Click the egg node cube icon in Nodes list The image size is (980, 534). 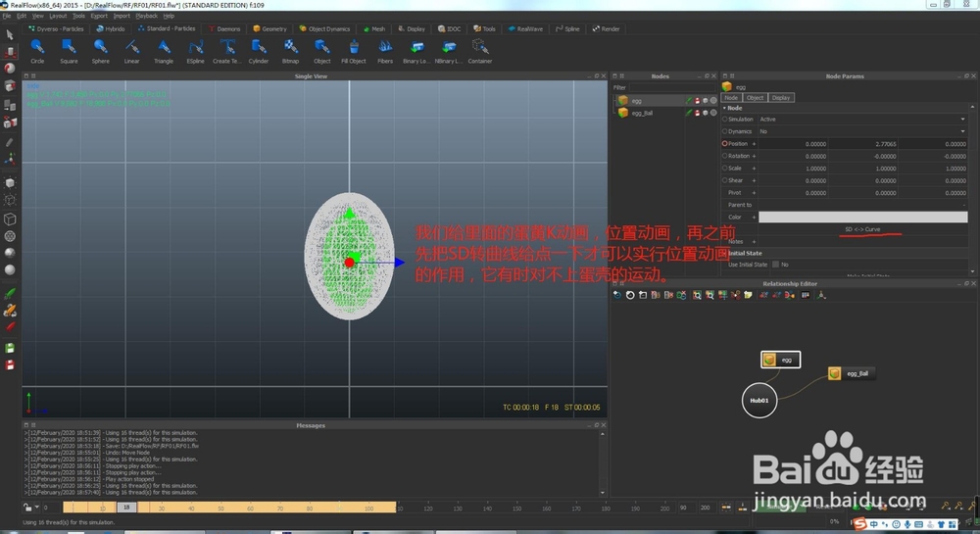click(x=623, y=101)
